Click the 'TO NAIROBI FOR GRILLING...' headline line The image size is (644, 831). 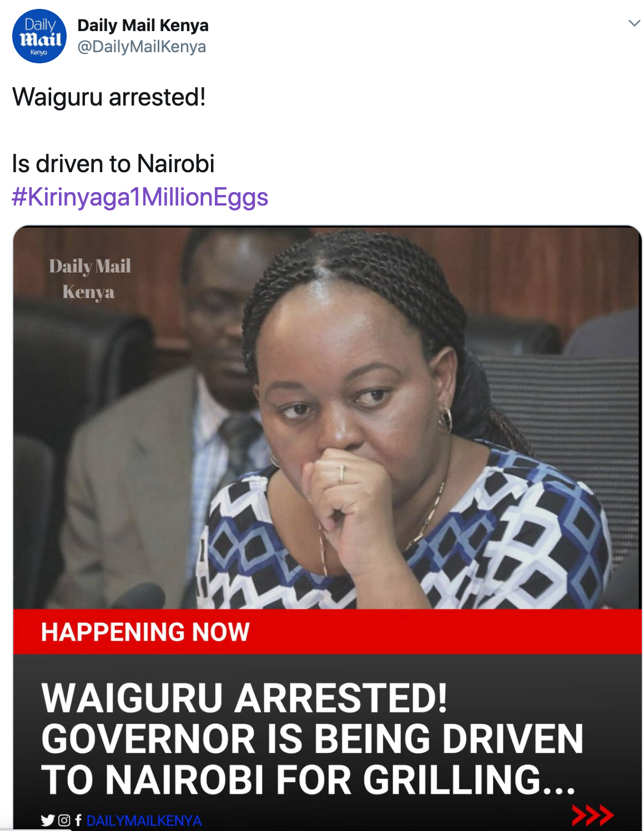[309, 780]
